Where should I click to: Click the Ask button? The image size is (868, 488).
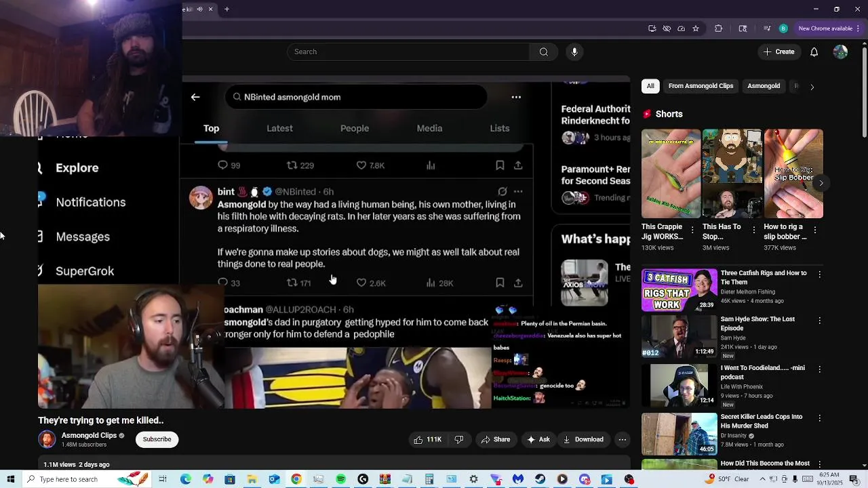pos(538,439)
